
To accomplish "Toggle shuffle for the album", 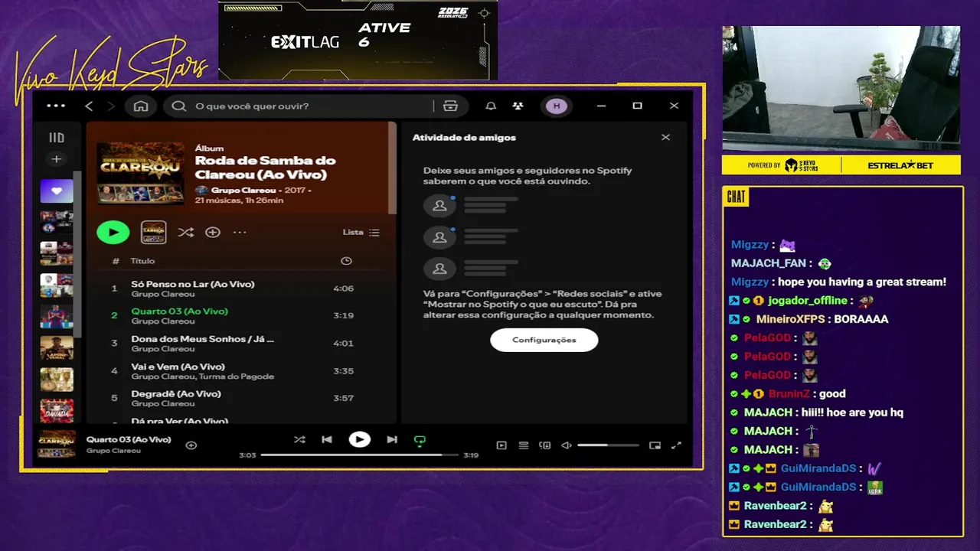I will (x=185, y=232).
